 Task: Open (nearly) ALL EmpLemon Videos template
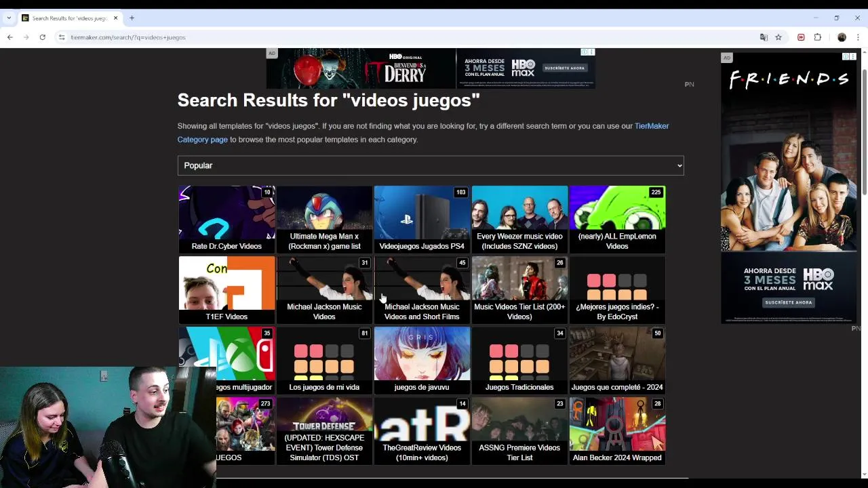tap(617, 219)
